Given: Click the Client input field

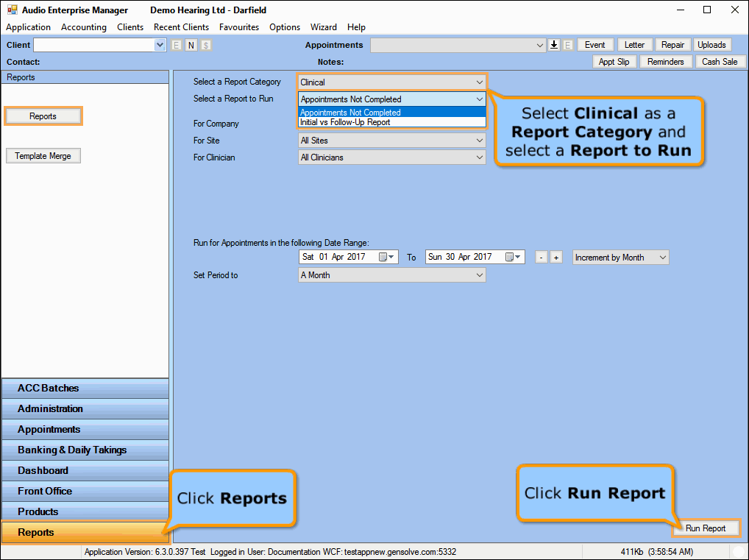Looking at the screenshot, I should click(x=94, y=46).
